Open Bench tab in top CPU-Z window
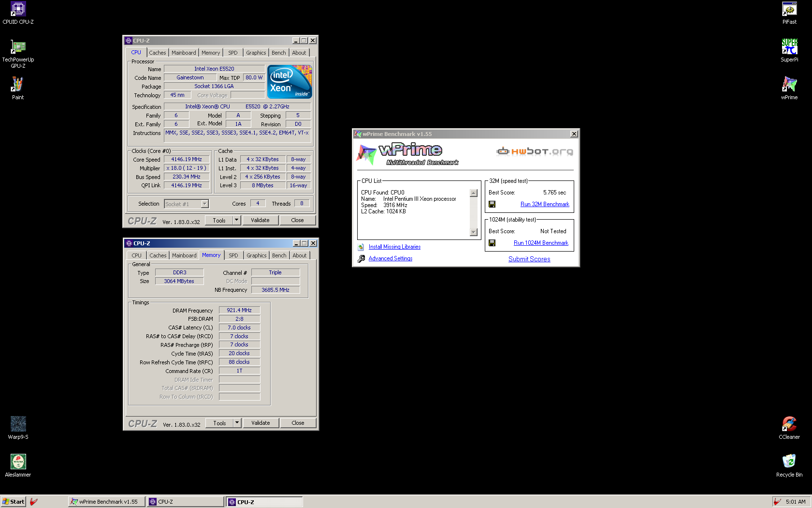 coord(279,53)
